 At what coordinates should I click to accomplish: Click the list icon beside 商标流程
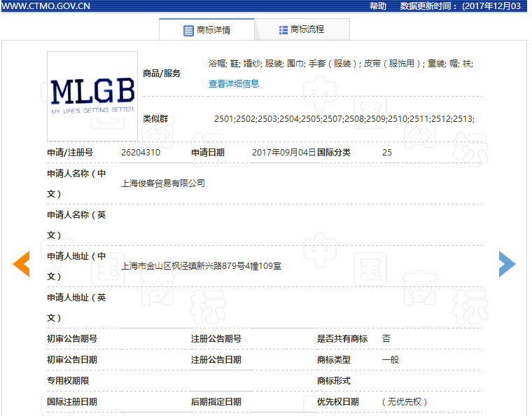[283, 29]
